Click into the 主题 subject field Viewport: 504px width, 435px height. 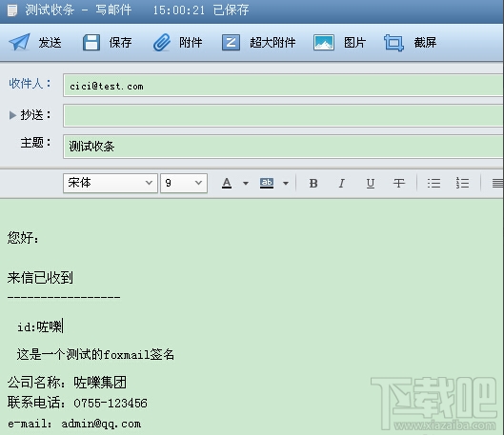click(284, 147)
